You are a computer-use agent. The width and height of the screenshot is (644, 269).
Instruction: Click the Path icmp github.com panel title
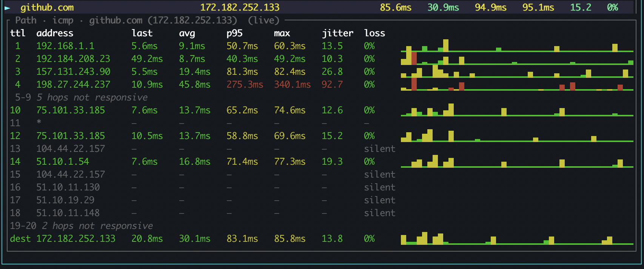147,20
